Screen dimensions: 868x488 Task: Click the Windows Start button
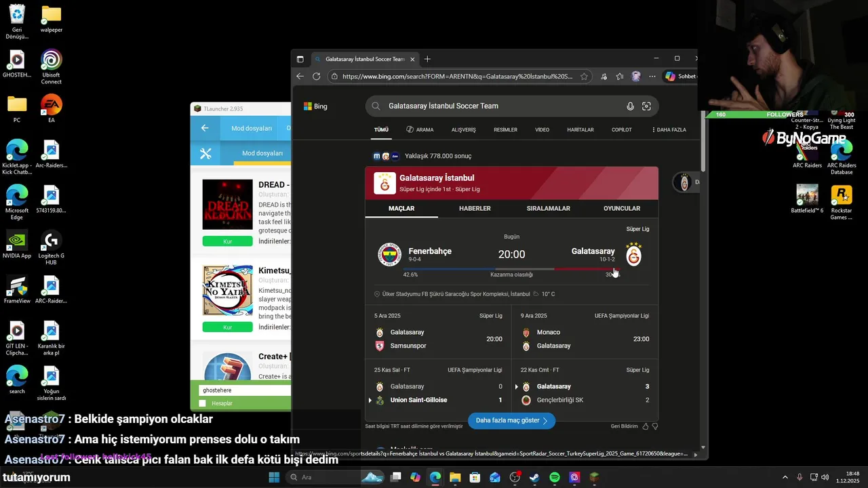coord(274,477)
